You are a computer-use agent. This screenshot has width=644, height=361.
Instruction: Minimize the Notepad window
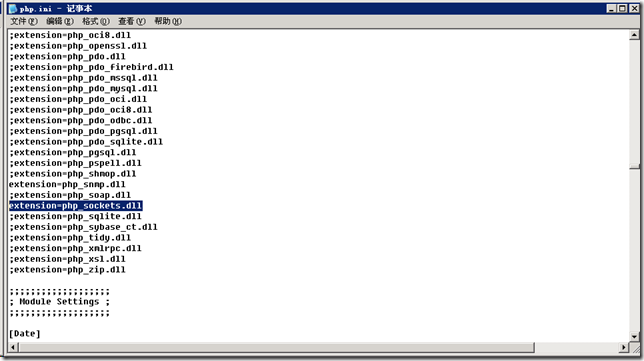(x=611, y=8)
